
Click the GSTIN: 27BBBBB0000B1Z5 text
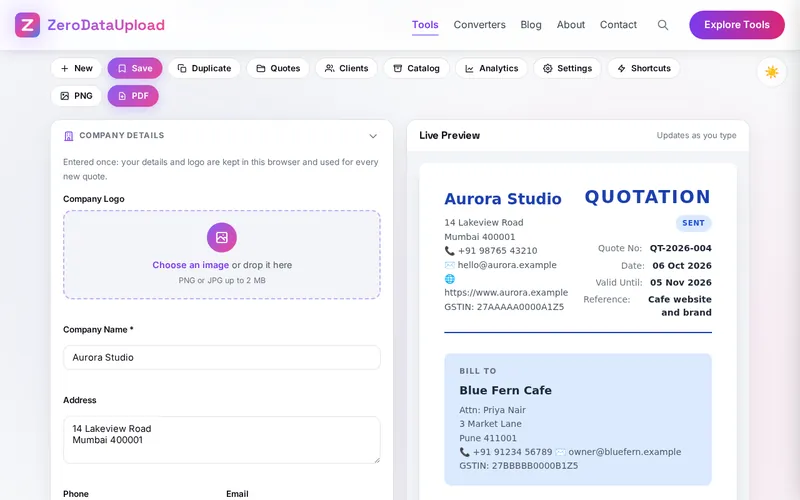tap(518, 466)
